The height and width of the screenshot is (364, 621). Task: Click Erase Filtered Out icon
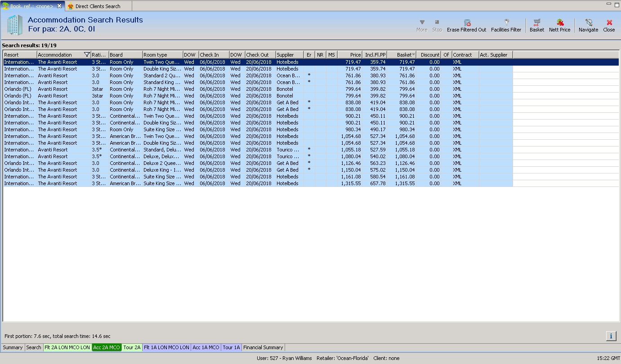pos(466,25)
